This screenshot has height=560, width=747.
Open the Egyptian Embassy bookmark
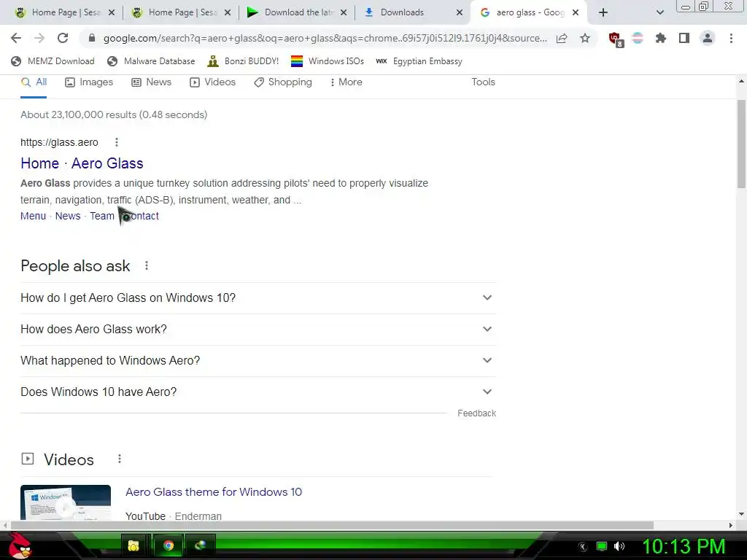point(419,61)
